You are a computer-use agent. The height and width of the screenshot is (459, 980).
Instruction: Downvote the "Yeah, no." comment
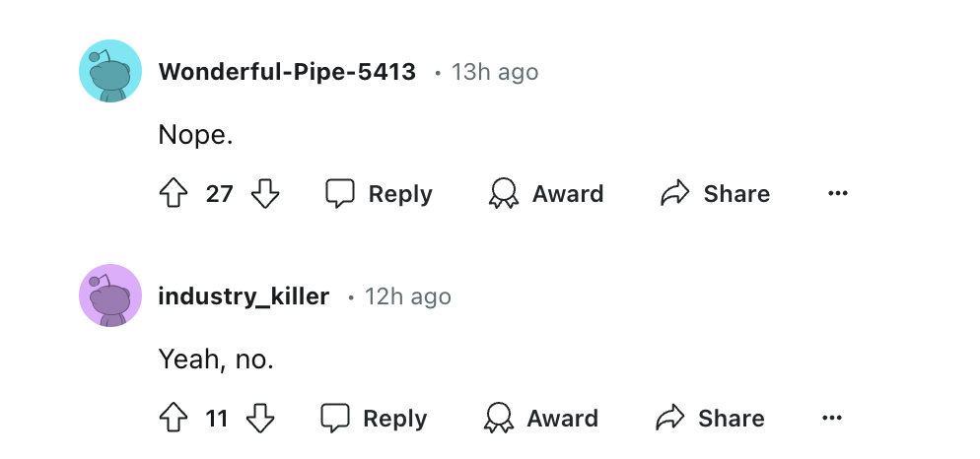(x=260, y=419)
